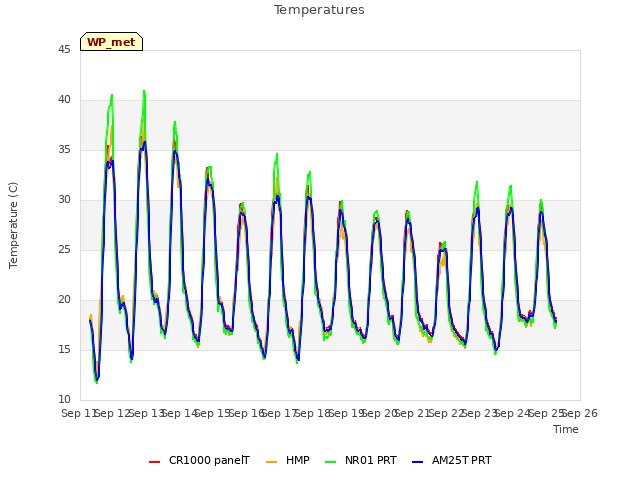
Task: Click the WP_met annotation label
Action: pos(111,42)
